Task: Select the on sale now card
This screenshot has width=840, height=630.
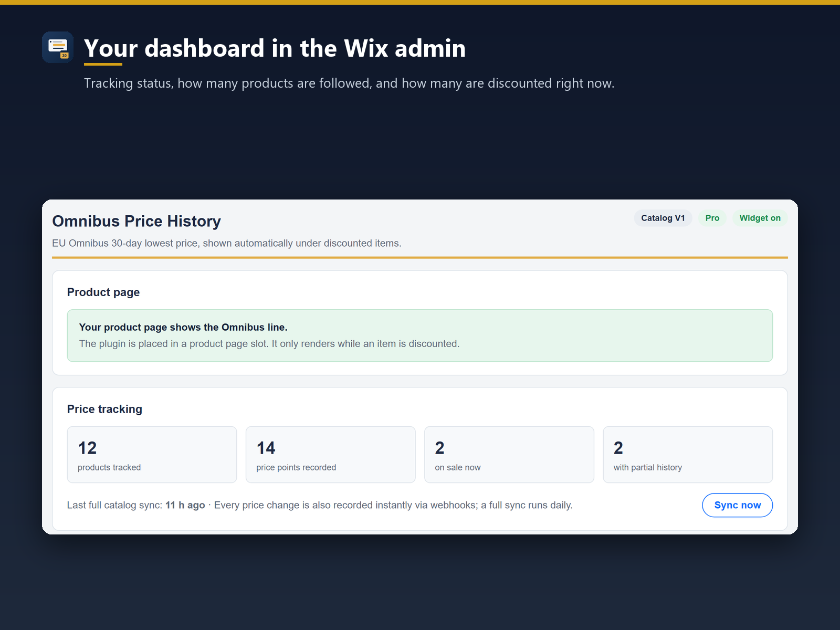Action: (x=509, y=455)
